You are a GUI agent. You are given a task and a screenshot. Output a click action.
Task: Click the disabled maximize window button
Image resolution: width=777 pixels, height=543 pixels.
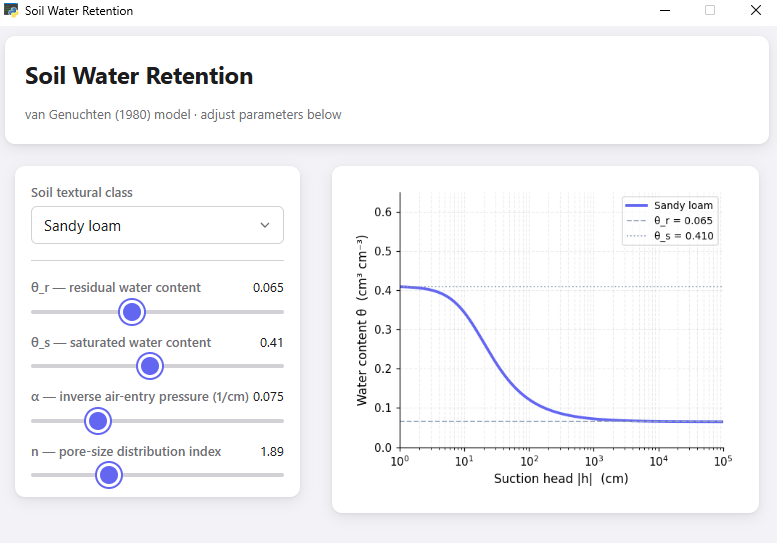[710, 10]
